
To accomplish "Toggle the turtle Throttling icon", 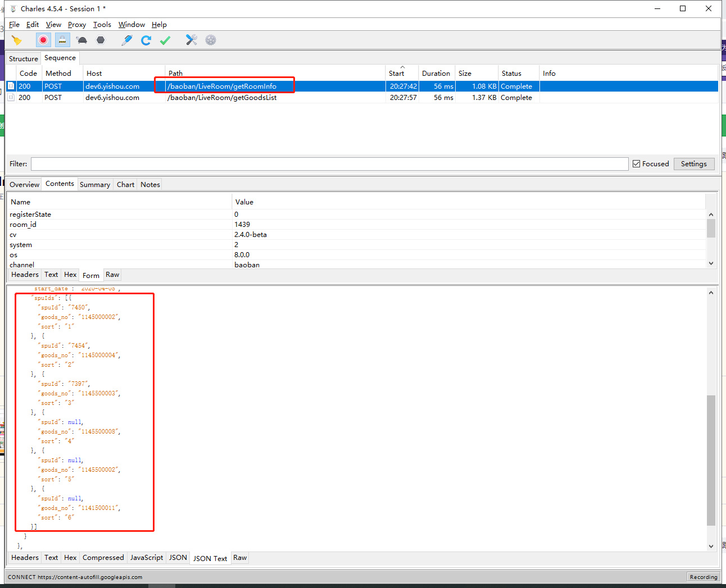I will tap(82, 40).
